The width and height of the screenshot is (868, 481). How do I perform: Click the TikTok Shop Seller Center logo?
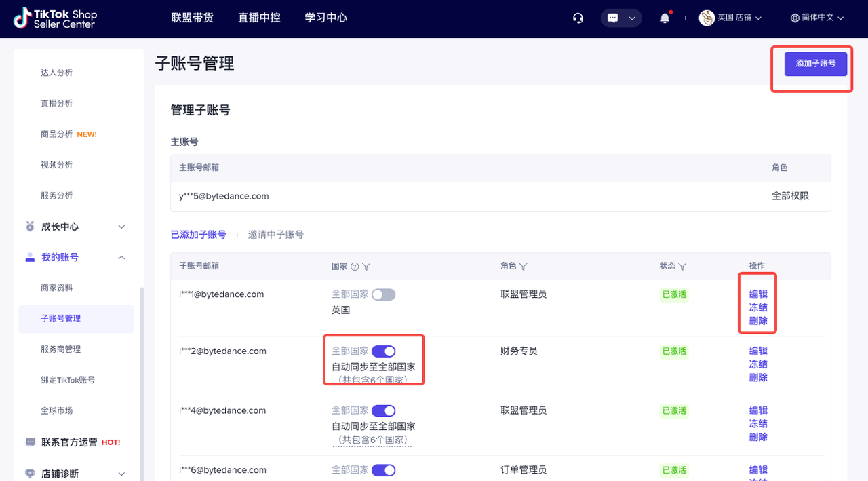pyautogui.click(x=56, y=18)
